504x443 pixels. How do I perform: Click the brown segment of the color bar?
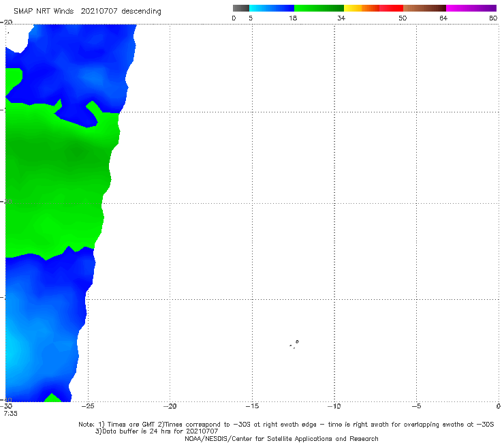[x=424, y=8]
